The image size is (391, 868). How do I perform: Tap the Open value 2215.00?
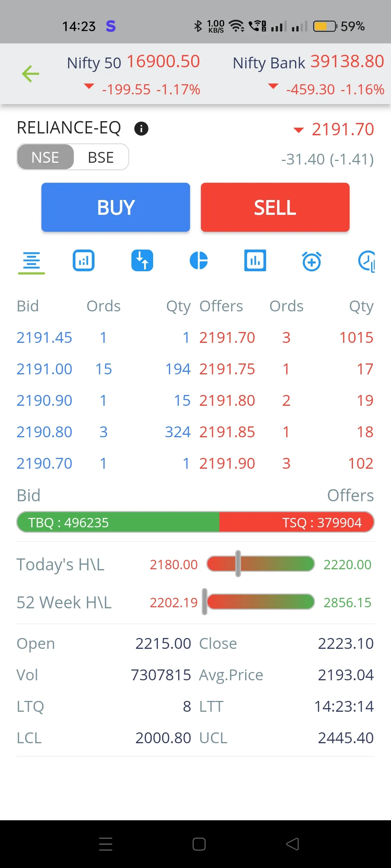163,643
